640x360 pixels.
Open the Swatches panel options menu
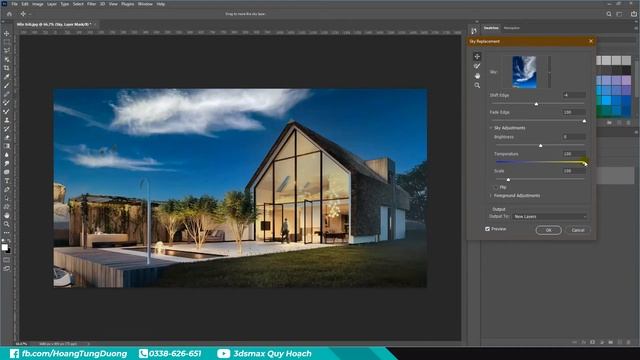(x=636, y=28)
